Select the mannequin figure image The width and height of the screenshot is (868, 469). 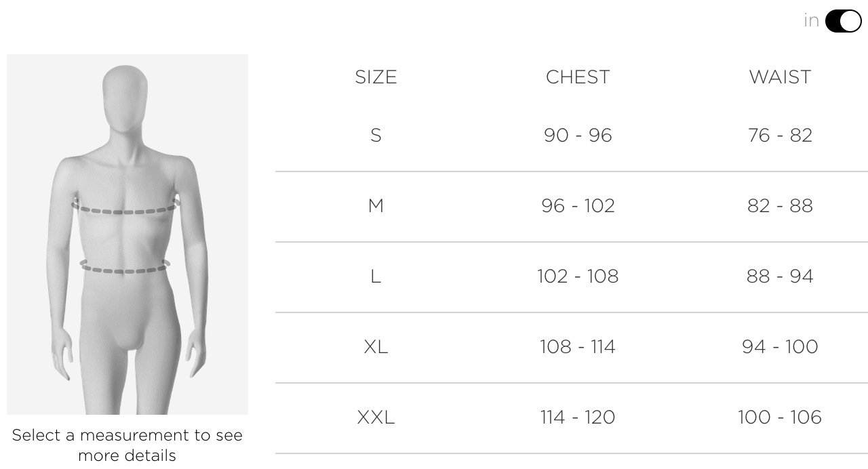click(x=127, y=234)
